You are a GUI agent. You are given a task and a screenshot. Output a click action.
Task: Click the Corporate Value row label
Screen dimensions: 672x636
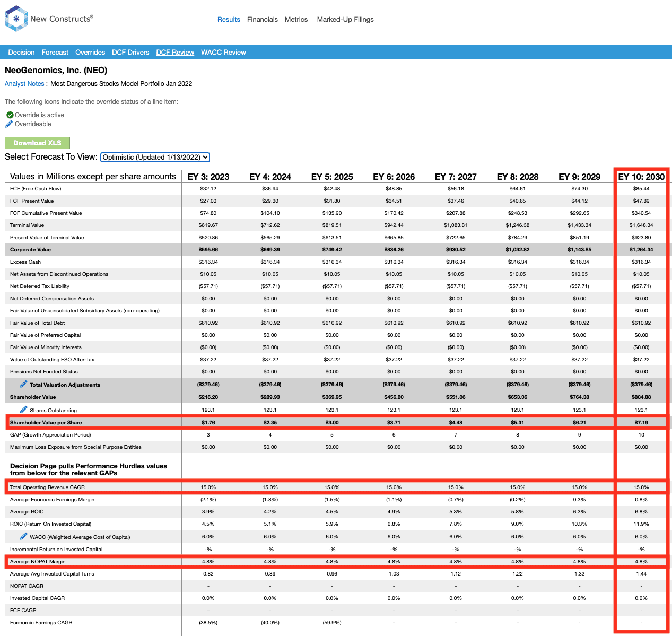point(30,250)
